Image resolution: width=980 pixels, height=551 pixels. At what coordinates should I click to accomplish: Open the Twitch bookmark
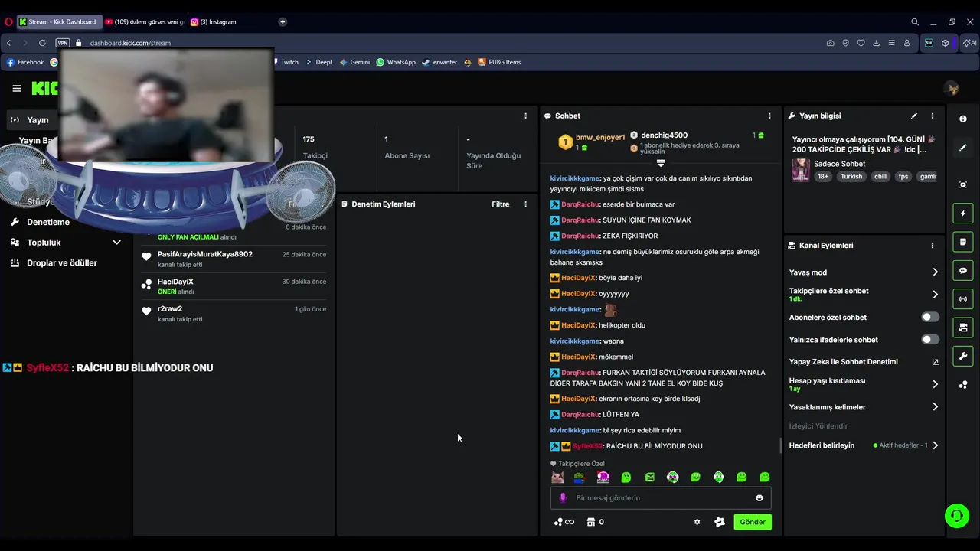click(x=284, y=62)
